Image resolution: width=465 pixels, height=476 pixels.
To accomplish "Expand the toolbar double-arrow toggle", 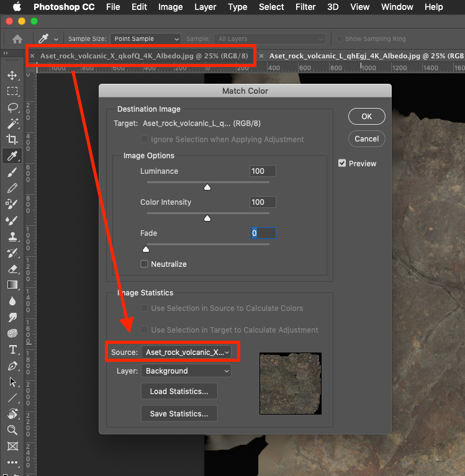I will click(x=6, y=53).
